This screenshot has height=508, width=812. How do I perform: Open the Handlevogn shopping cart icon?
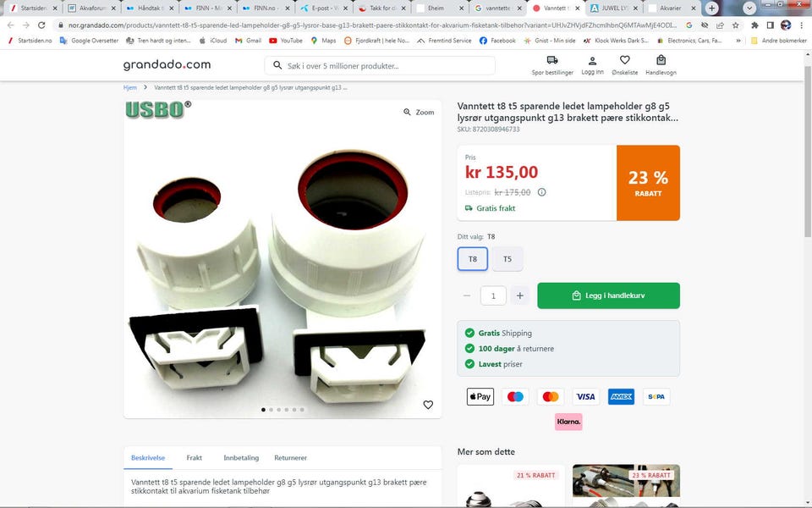661,61
